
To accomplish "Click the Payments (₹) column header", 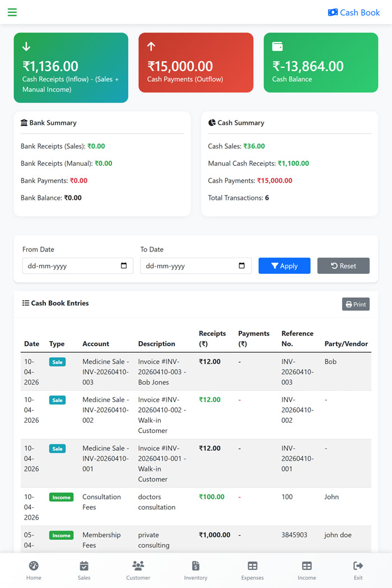I will pos(254,339).
